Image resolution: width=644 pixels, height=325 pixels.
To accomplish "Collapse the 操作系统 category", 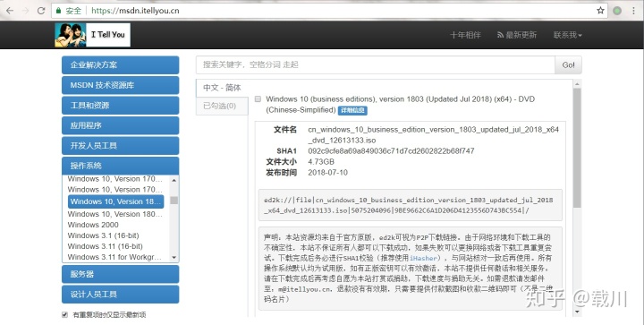I will pyautogui.click(x=121, y=166).
